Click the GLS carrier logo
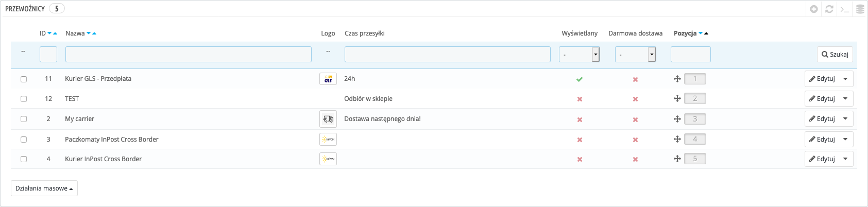This screenshot has height=207, width=868. (328, 79)
